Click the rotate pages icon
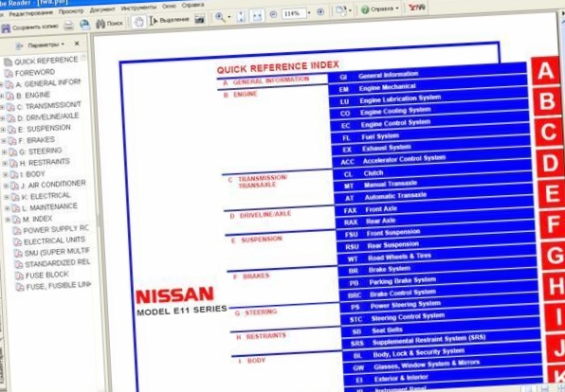The width and height of the screenshot is (565, 392). (340, 10)
